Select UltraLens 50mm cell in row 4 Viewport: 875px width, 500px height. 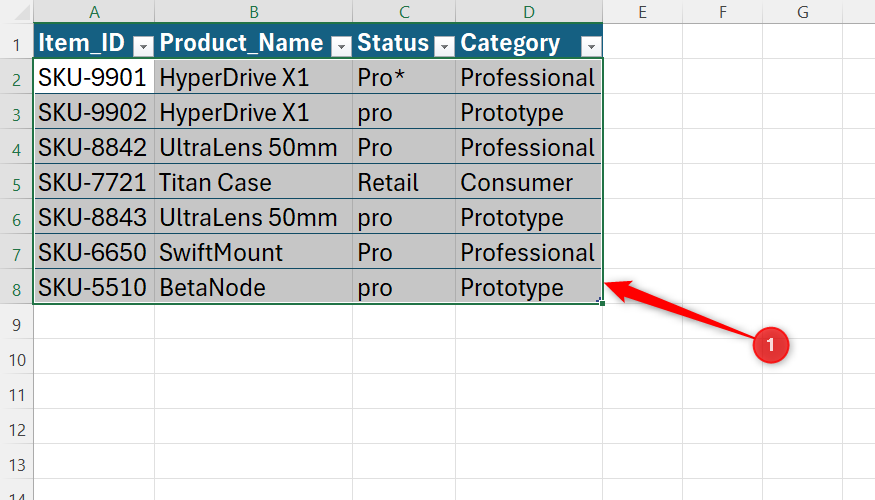point(254,147)
